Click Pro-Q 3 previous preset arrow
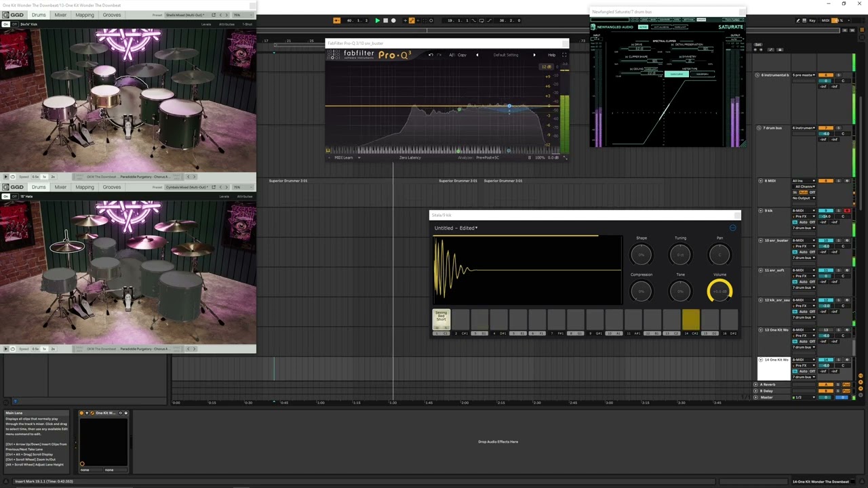Image resolution: width=868 pixels, height=488 pixels. pyautogui.click(x=477, y=55)
